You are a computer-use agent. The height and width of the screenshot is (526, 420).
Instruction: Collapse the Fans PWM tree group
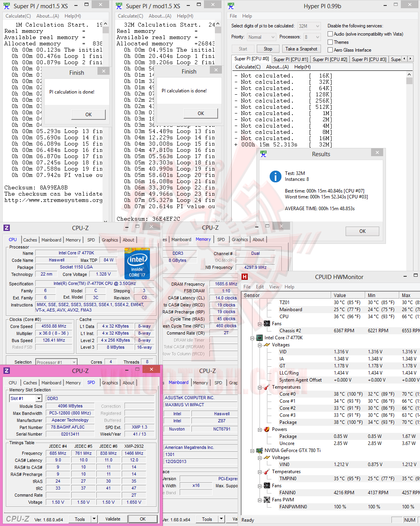(x=260, y=500)
